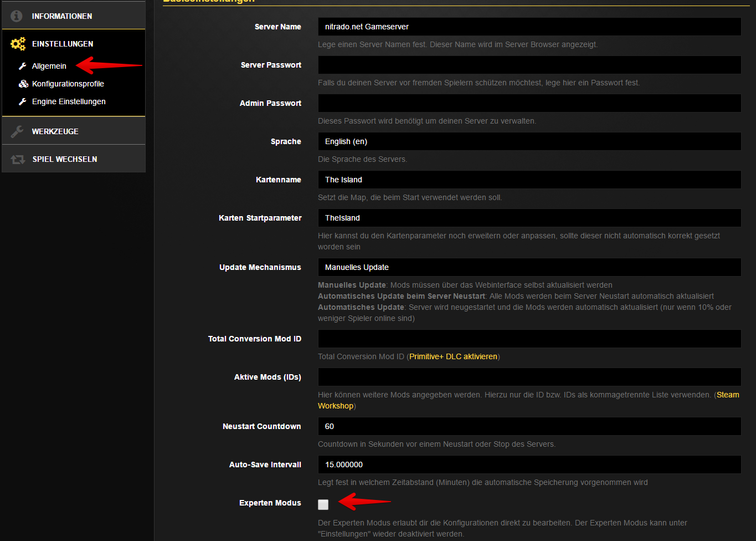This screenshot has height=541, width=756.
Task: Click the swap arrows icon beside Spiel Wechseln
Action: pos(18,159)
